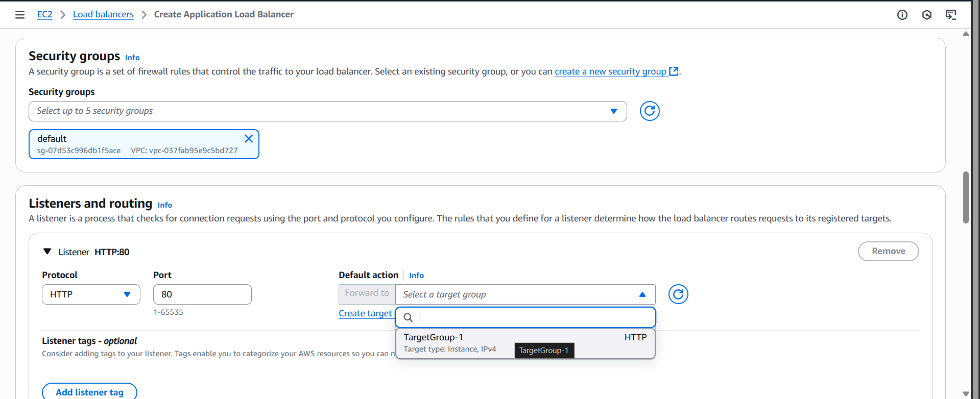Collapse the Listener HTTP:80 section
This screenshot has height=399, width=980.
coord(47,252)
